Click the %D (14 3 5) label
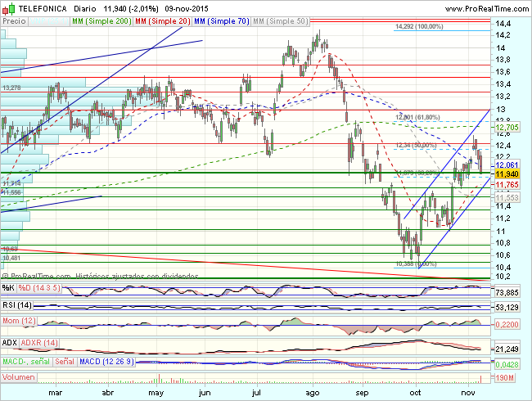Viewport: 532px width, 401px height. pyautogui.click(x=39, y=288)
